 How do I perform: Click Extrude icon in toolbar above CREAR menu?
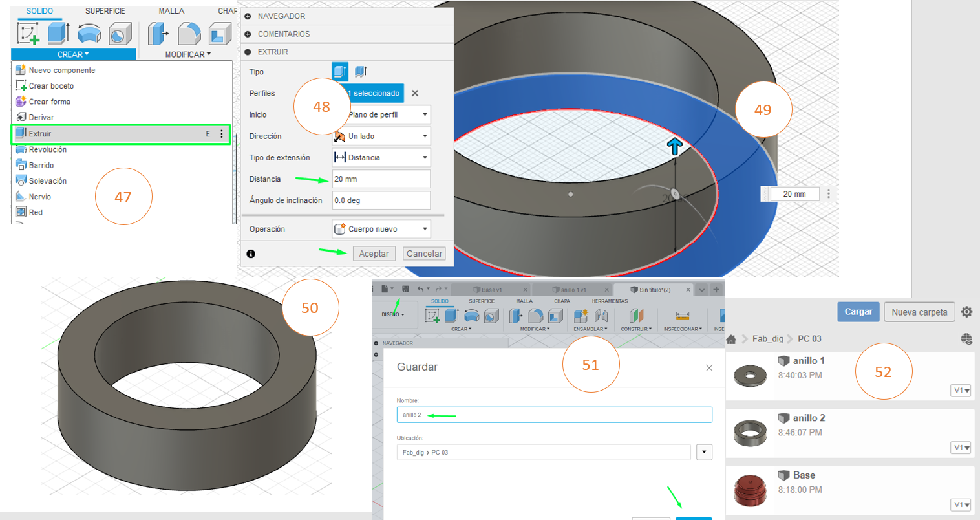(x=59, y=33)
